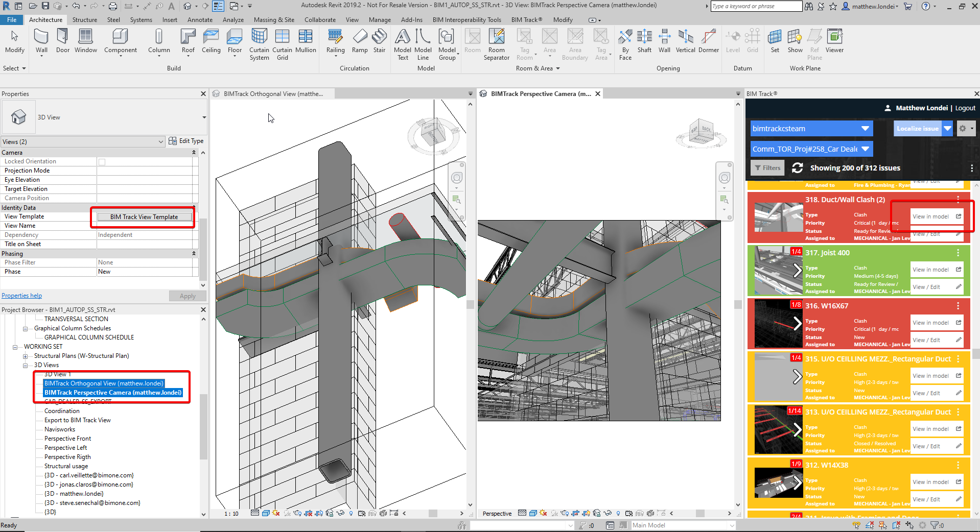
Task: Open the bimtrackcsteam hub dropdown
Action: [812, 129]
